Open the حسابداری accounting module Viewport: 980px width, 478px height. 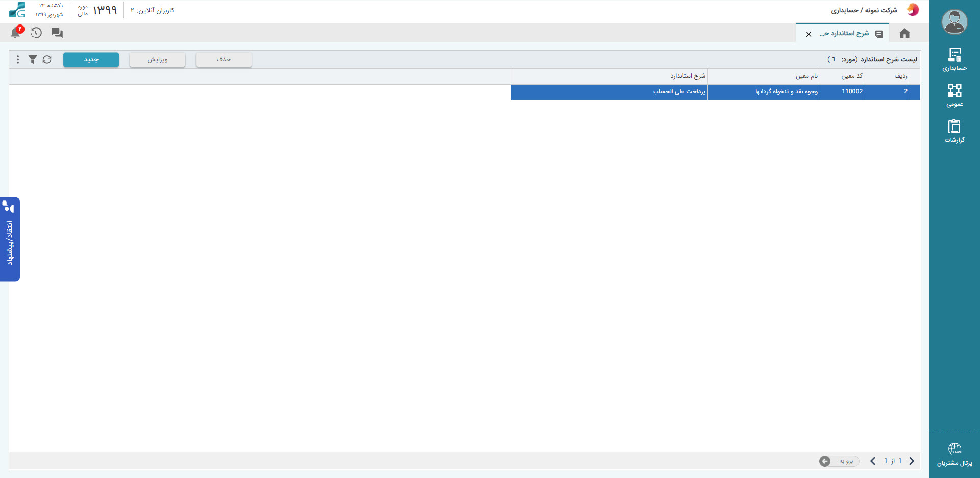point(954,60)
